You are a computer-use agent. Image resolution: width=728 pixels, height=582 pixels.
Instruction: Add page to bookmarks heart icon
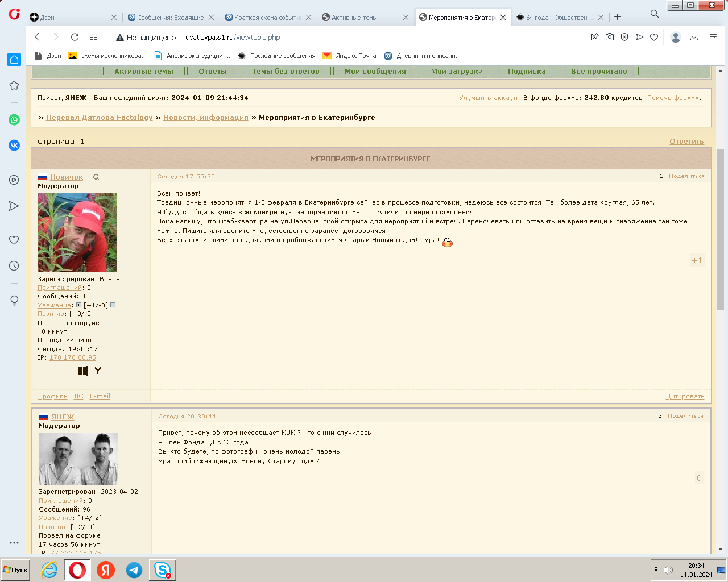tap(654, 37)
